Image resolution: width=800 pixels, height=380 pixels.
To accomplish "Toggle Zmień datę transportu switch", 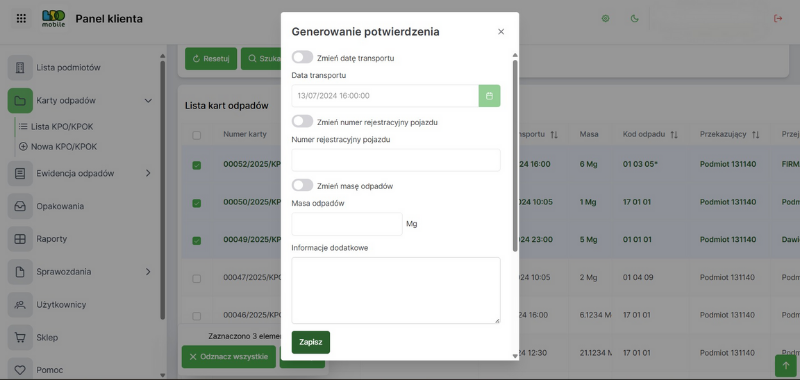I will click(303, 57).
